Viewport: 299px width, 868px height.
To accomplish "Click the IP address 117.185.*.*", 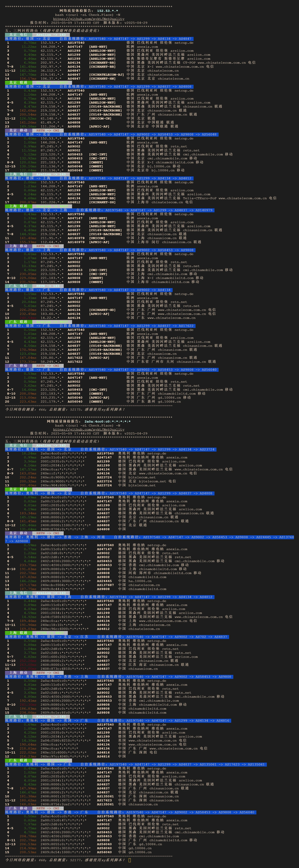I will [x=52, y=282].
